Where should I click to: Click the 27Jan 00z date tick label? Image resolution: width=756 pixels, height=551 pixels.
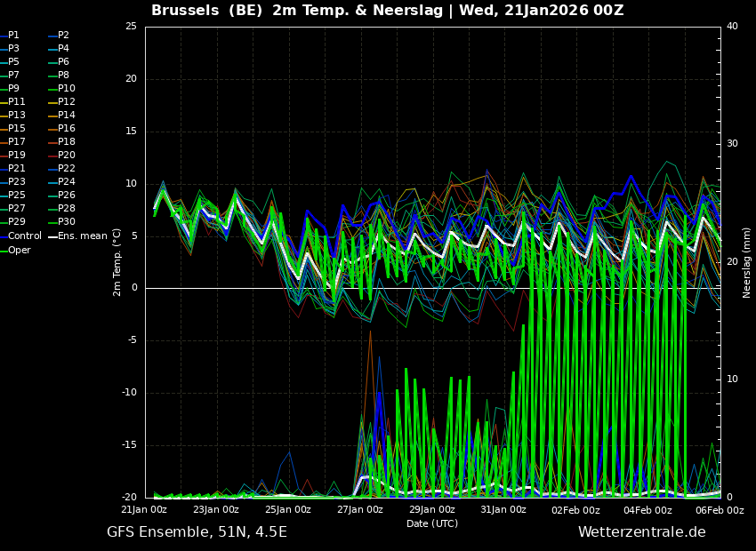360,510
